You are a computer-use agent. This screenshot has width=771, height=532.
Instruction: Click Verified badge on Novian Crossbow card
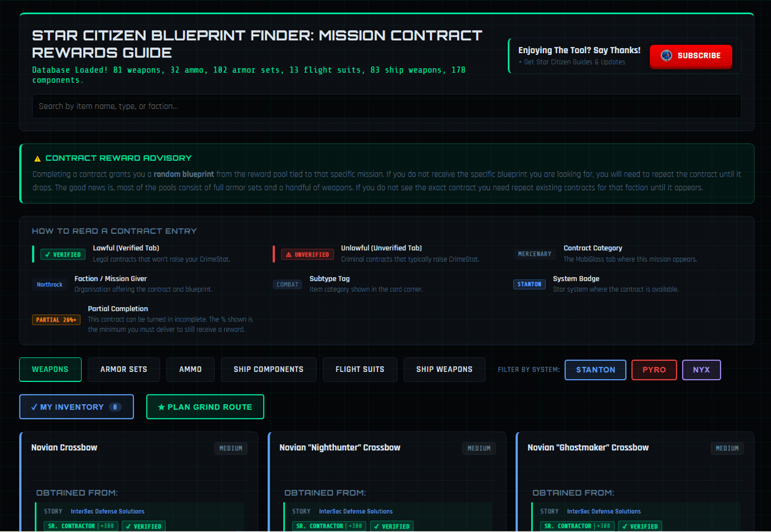click(144, 526)
